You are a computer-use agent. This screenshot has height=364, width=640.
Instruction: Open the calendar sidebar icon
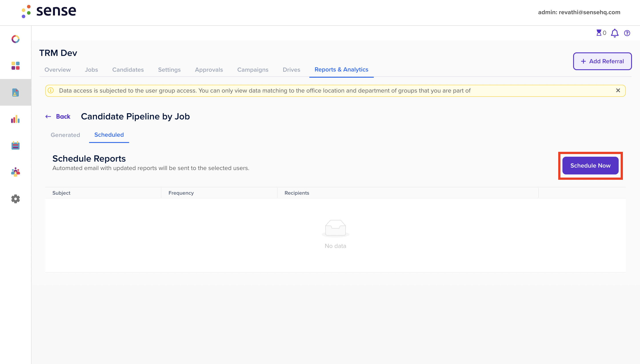(x=16, y=146)
